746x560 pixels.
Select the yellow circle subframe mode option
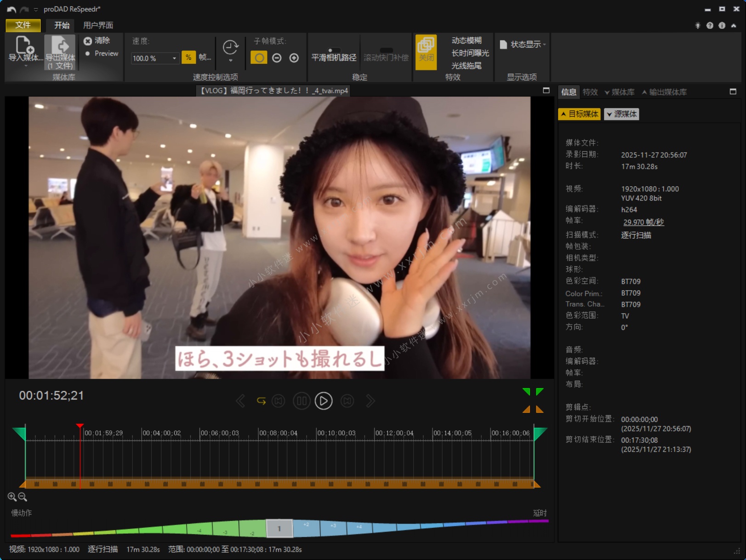(259, 57)
